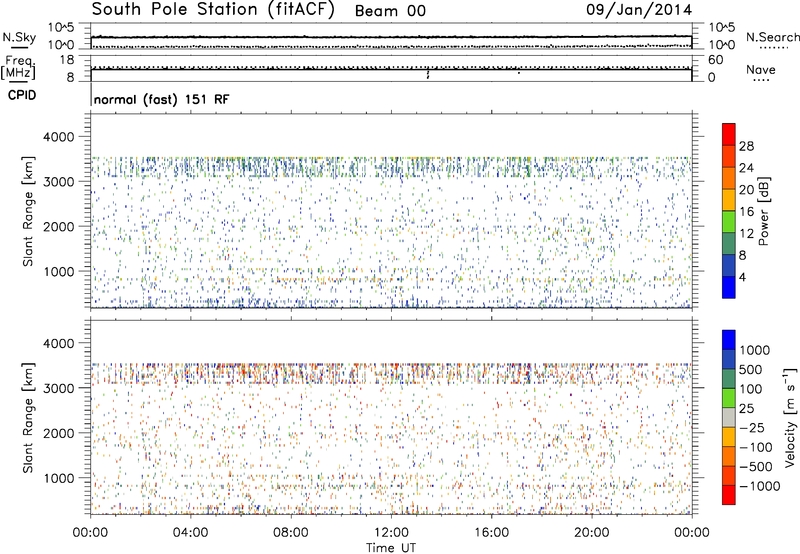Pick the red bottom segment of Velocity colorbar
The image size is (800, 554).
click(729, 495)
